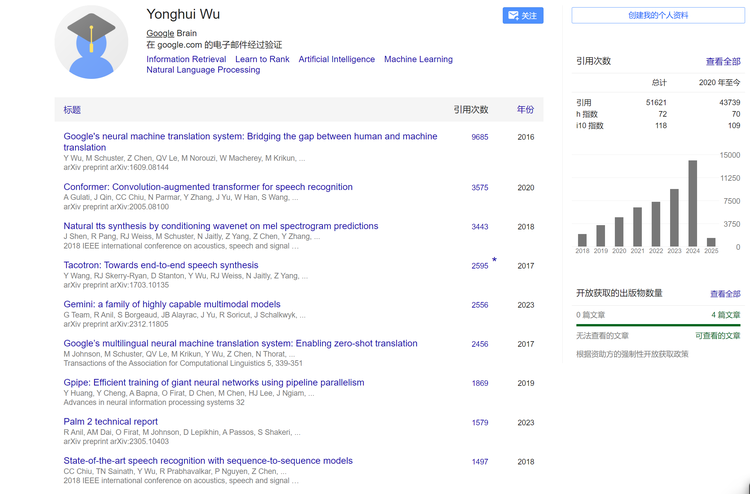The height and width of the screenshot is (494, 750).
Task: Click the h-index total value 72
Action: (662, 114)
